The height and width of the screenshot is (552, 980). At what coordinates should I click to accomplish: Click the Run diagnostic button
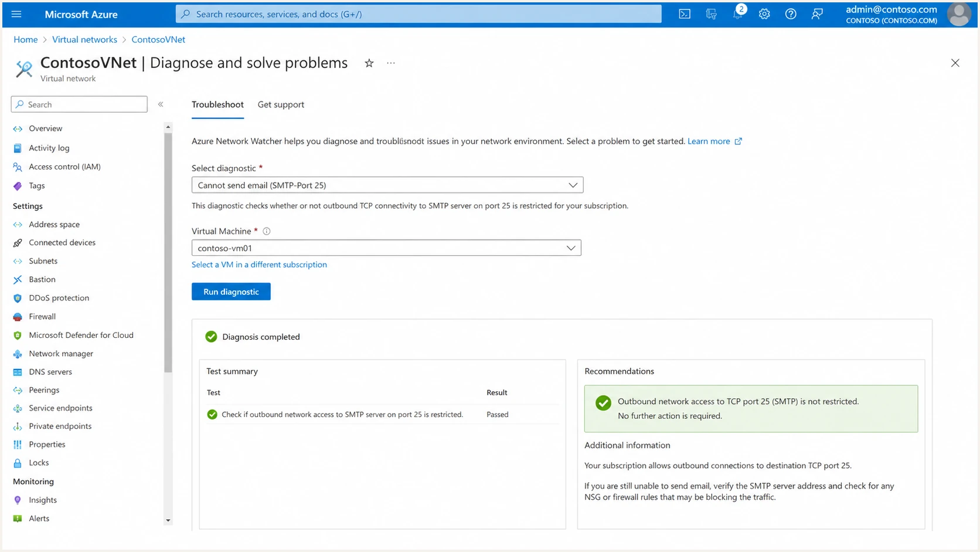click(231, 292)
